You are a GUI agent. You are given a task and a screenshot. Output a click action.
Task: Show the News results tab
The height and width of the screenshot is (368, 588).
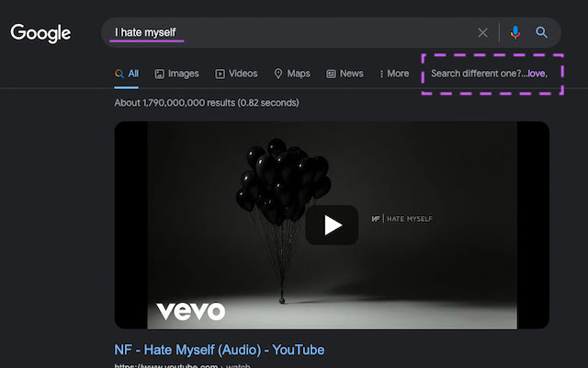pos(345,74)
